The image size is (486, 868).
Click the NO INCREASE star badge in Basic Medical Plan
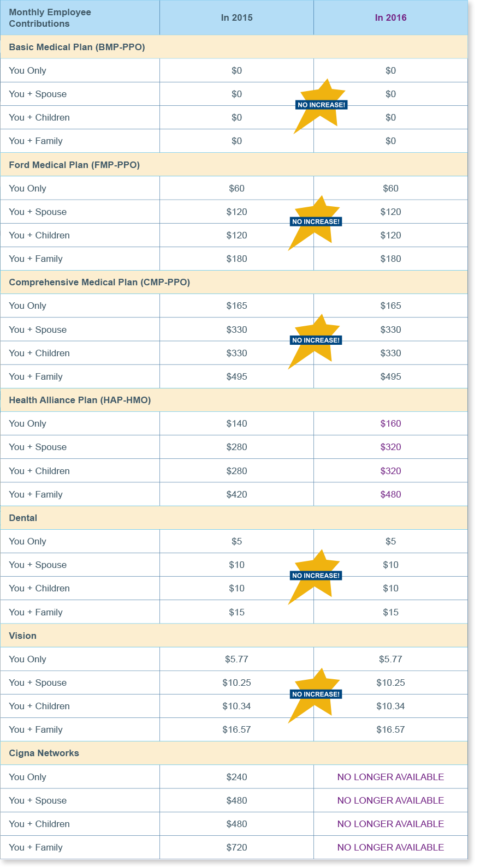click(x=321, y=106)
